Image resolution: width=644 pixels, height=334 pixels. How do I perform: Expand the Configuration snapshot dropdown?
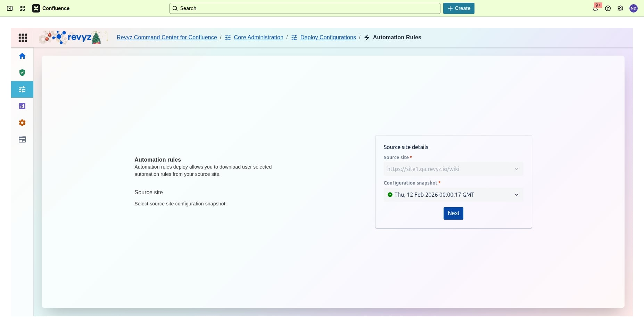click(453, 195)
